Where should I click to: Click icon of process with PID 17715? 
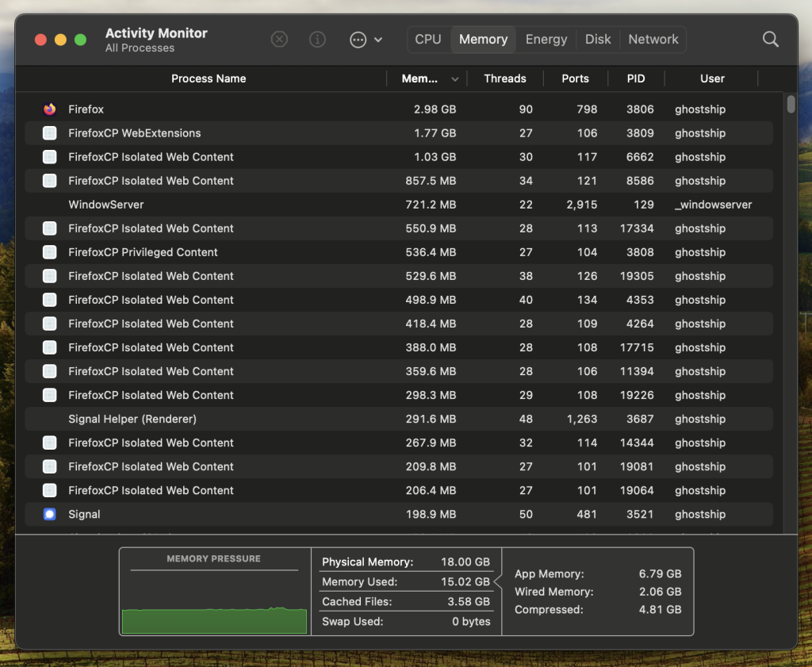[x=50, y=347]
